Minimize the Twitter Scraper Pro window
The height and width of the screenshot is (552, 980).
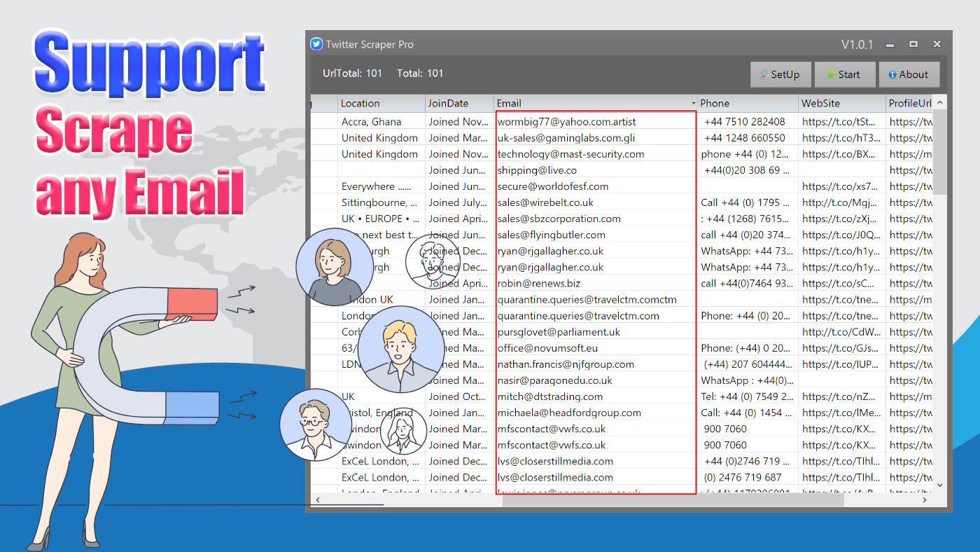(x=890, y=45)
